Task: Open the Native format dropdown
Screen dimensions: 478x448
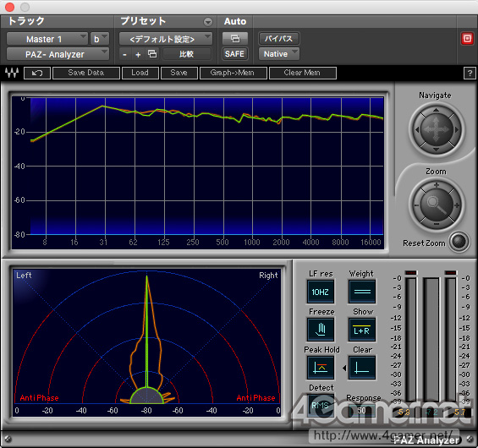Action: coord(279,54)
